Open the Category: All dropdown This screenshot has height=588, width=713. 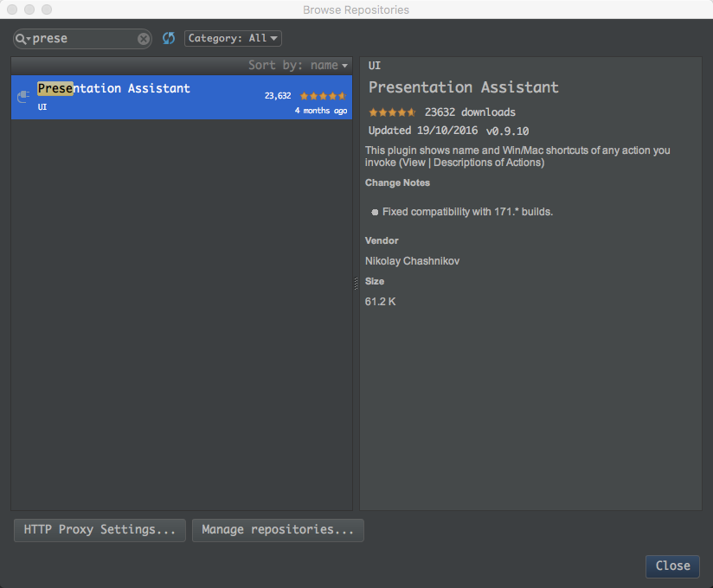point(233,39)
